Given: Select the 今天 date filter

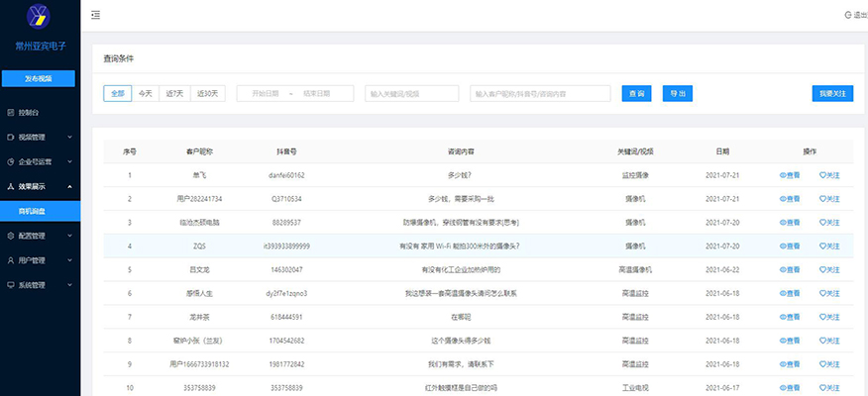Looking at the screenshot, I should pos(146,93).
